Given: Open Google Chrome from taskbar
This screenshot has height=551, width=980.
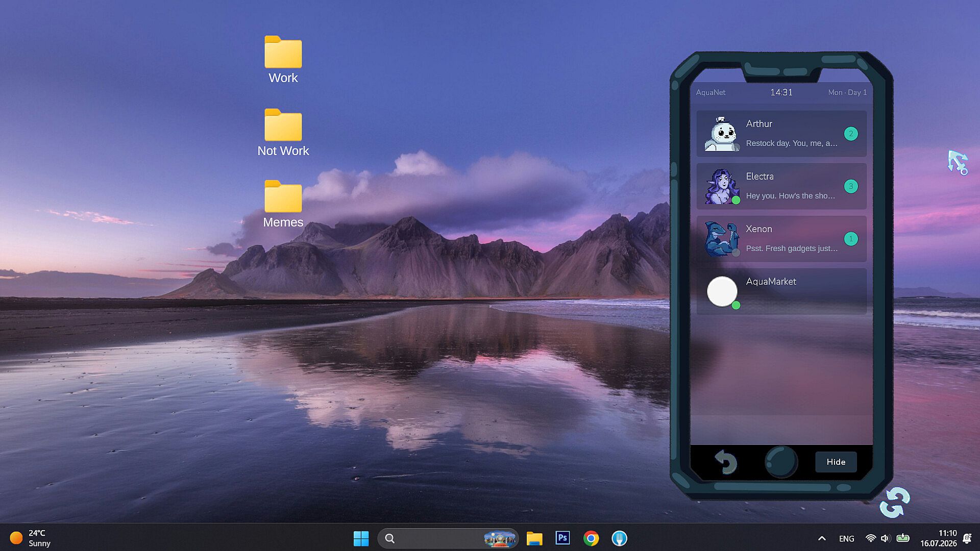Looking at the screenshot, I should click(x=591, y=538).
